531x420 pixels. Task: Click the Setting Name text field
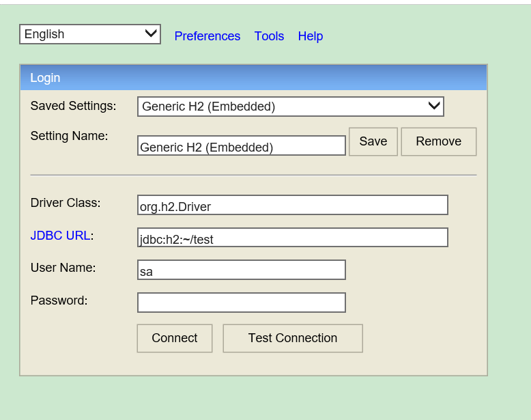pyautogui.click(x=241, y=146)
